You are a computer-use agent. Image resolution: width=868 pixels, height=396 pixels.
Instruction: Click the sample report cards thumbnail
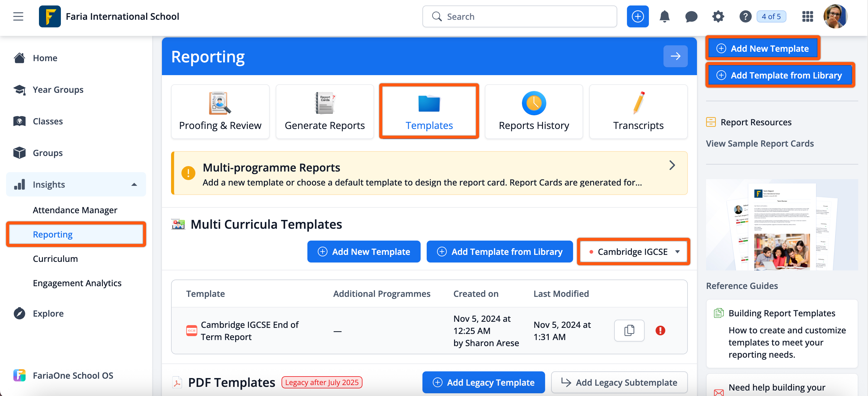(x=781, y=224)
